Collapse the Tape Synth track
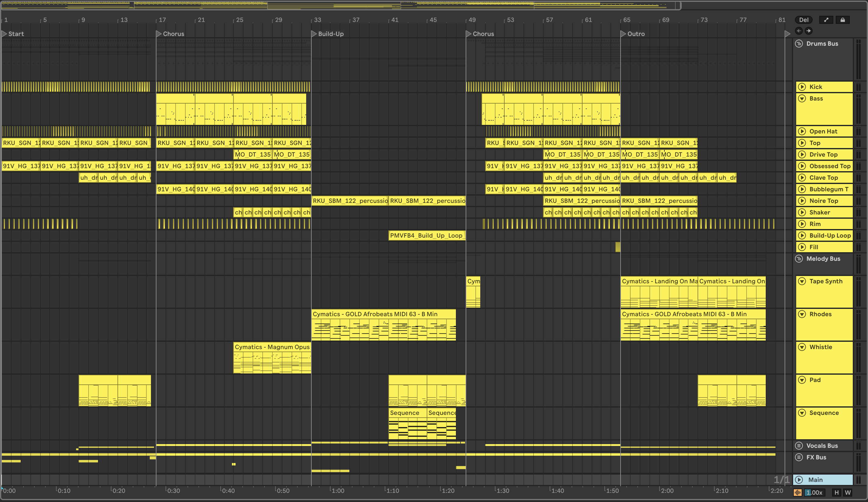Viewport: 868px width, 502px height. [802, 281]
